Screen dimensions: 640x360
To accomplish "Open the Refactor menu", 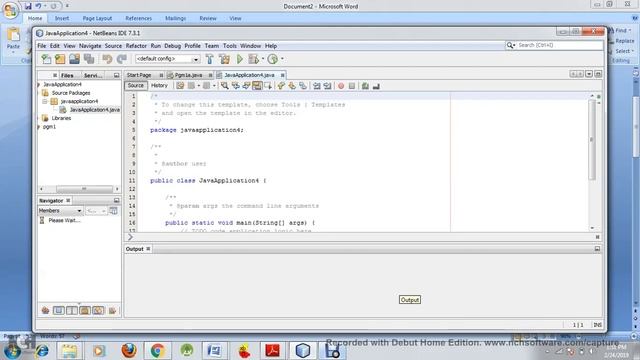I will click(136, 46).
